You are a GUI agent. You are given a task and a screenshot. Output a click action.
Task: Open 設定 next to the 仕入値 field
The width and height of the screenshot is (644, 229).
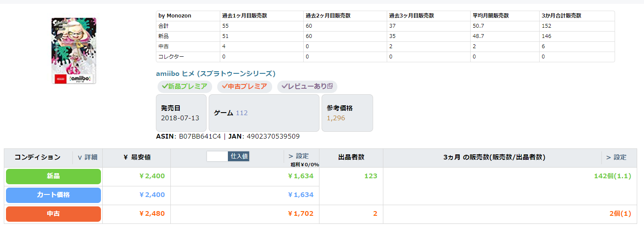(x=299, y=156)
